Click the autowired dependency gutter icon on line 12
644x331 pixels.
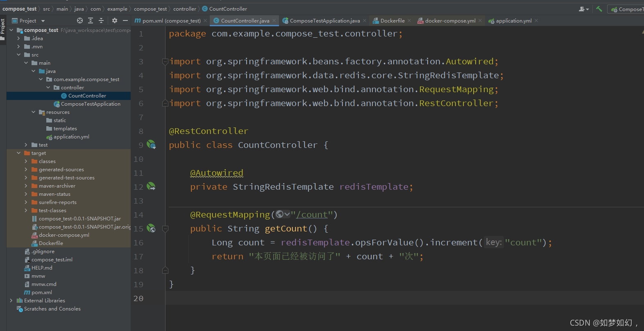point(151,186)
